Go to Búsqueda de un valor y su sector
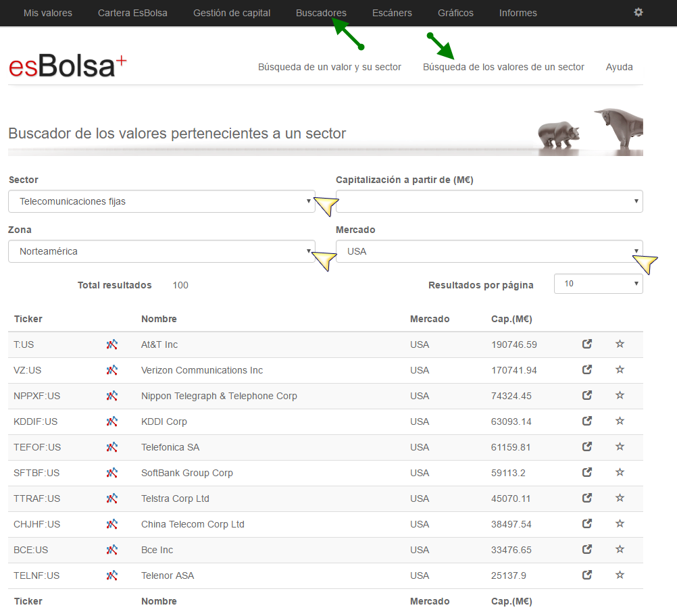This screenshot has width=677, height=616. (330, 67)
